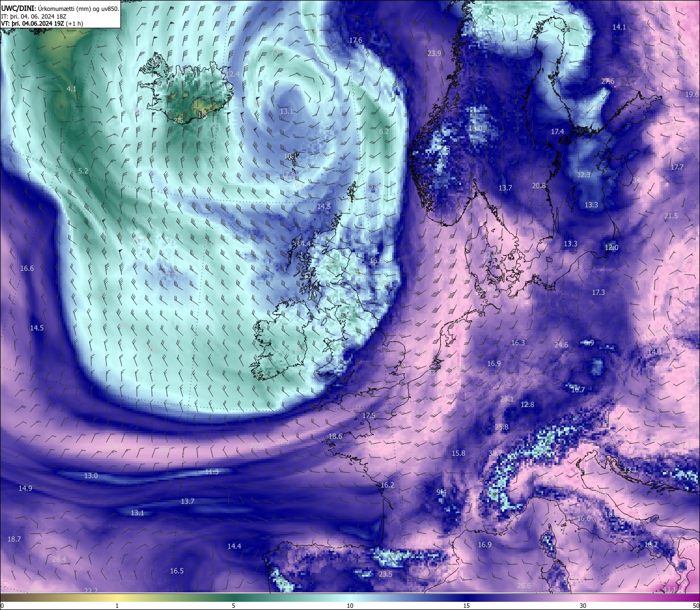Screen dimensions: 700x610
Task: Click the 15 tick on the color scale
Action: (466, 606)
